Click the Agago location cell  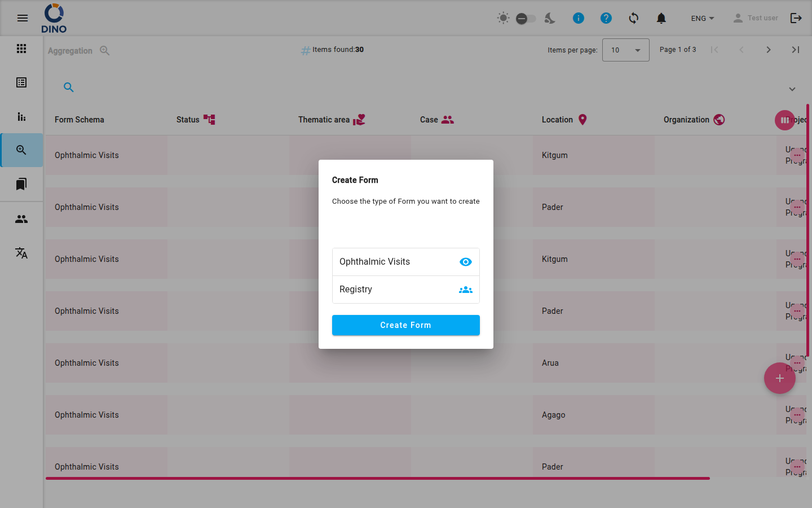(594, 415)
